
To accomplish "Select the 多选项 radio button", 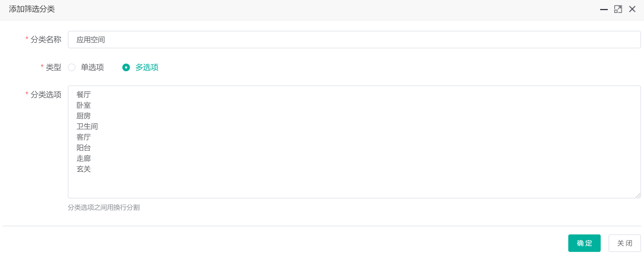I will click(126, 67).
